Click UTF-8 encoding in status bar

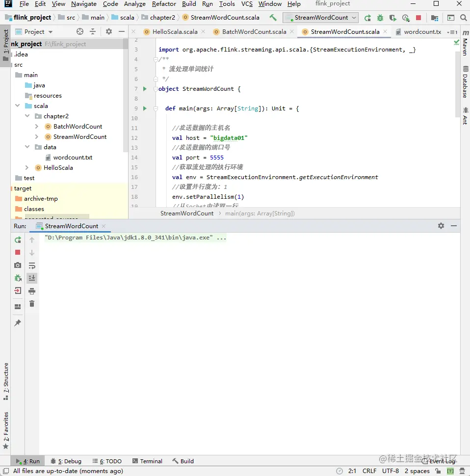point(390,471)
